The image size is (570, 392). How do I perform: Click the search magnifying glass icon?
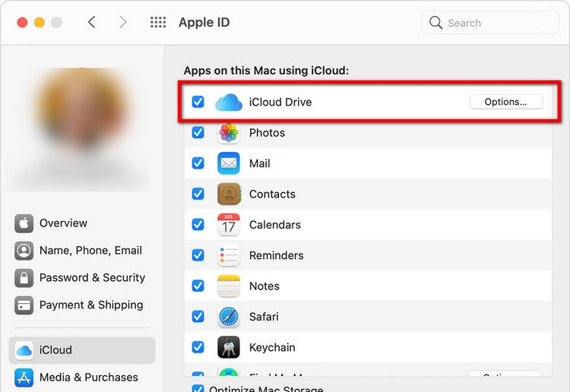435,23
